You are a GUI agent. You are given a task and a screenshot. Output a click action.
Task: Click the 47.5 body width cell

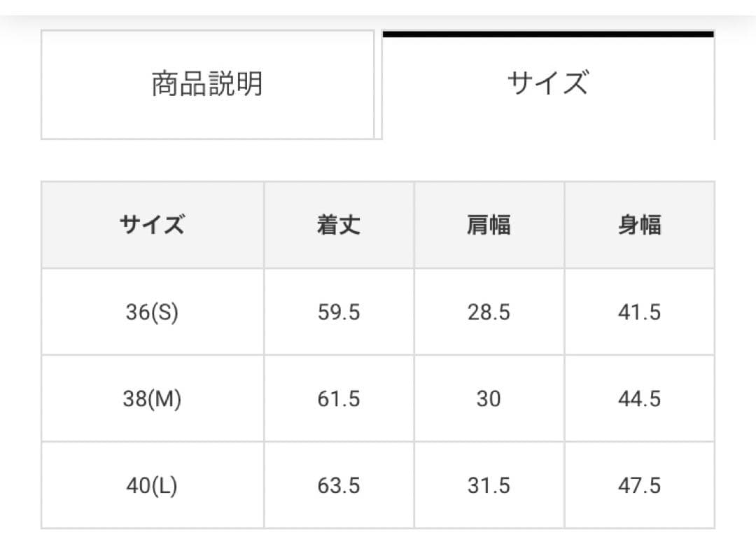point(639,485)
